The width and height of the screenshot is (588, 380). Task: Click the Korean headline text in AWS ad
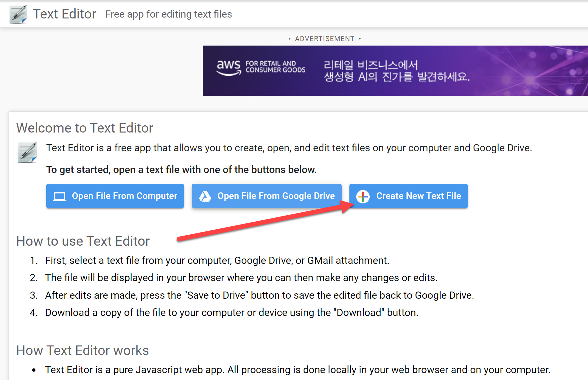396,71
